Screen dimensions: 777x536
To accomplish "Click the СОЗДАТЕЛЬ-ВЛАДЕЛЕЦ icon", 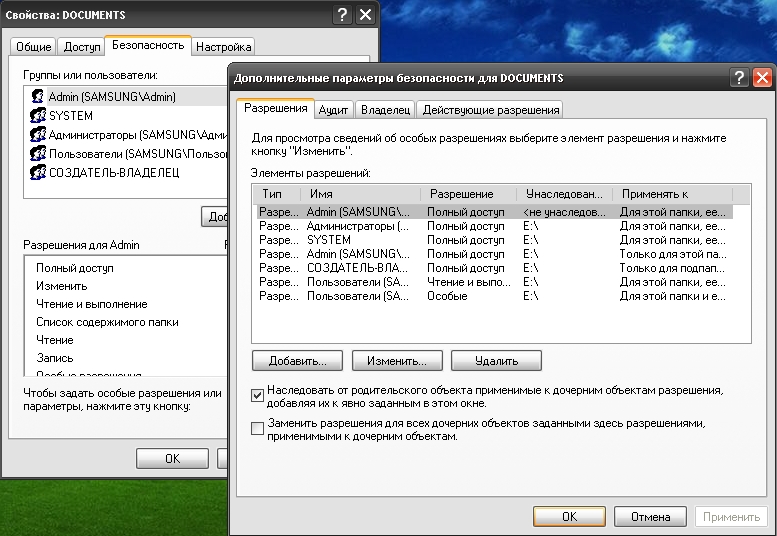I will click(x=38, y=173).
